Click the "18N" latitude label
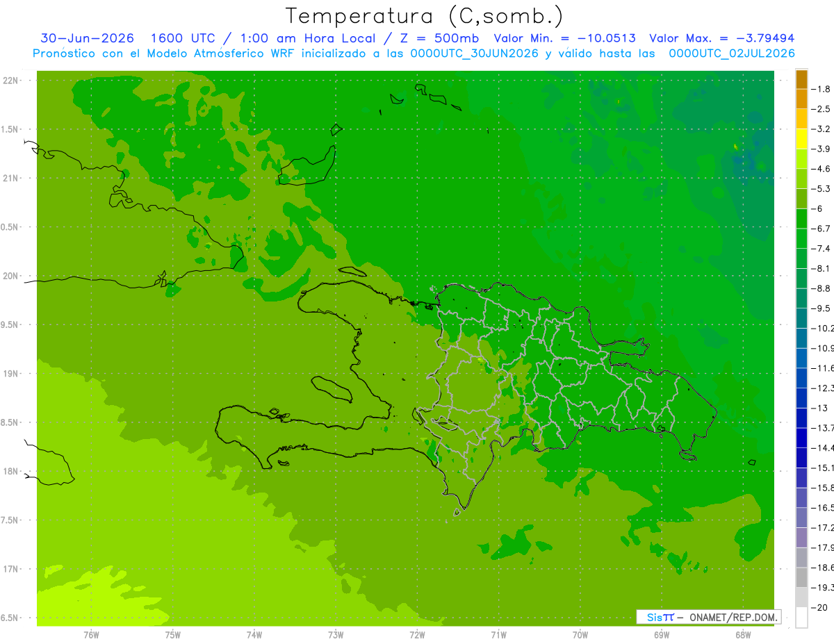The image size is (834, 644). click(10, 472)
